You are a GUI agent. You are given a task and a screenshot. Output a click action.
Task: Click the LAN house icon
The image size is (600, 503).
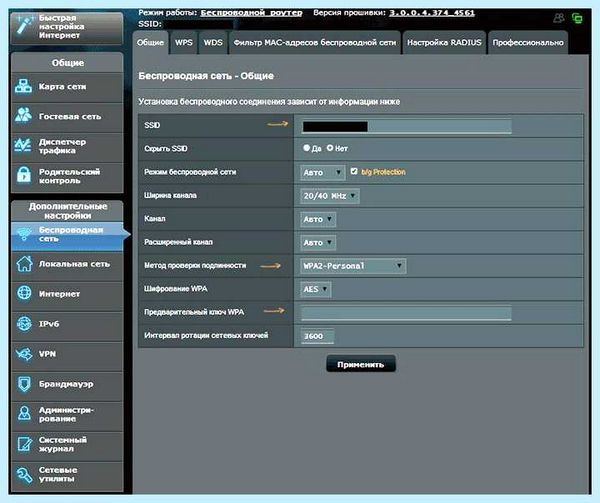[x=24, y=264]
